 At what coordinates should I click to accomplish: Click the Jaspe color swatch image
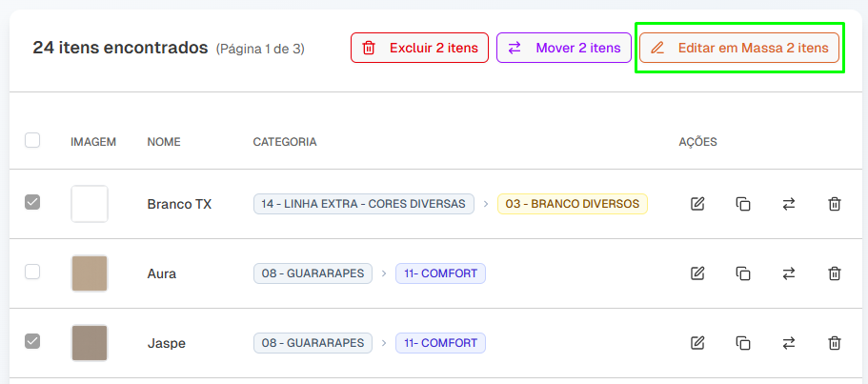(x=90, y=343)
